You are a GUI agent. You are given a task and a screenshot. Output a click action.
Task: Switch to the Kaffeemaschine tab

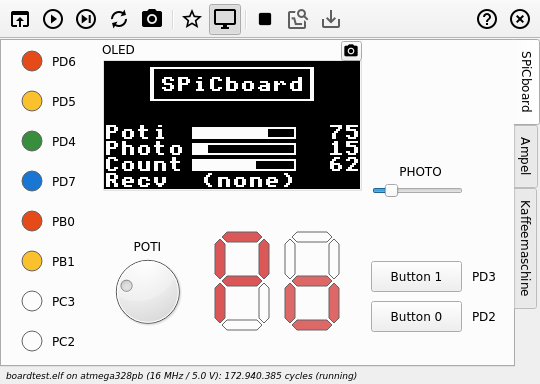[x=525, y=248]
